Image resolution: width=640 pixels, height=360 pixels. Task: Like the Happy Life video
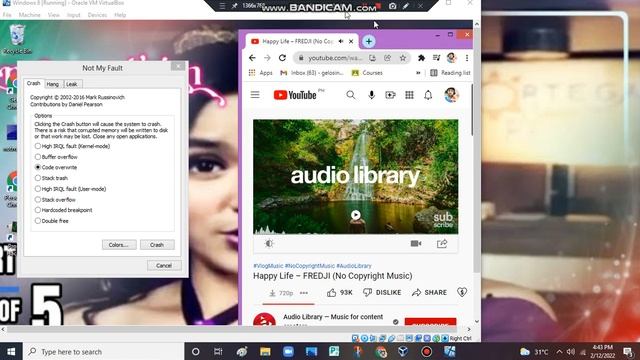340,293
